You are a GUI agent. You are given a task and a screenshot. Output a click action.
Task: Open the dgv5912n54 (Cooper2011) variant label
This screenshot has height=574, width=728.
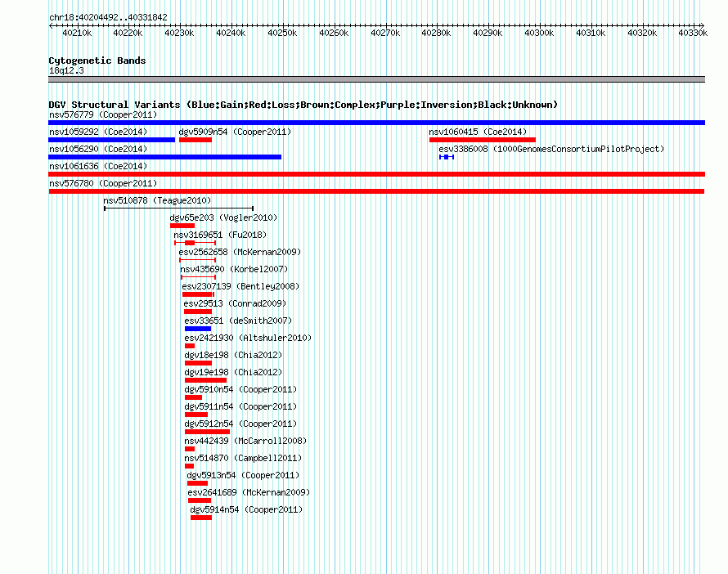(x=240, y=424)
